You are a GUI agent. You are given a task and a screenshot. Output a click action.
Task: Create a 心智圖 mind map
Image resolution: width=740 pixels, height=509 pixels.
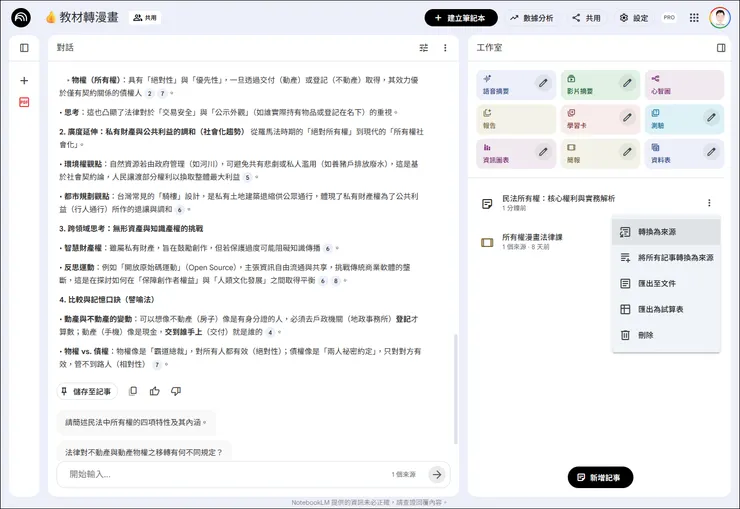tap(684, 85)
